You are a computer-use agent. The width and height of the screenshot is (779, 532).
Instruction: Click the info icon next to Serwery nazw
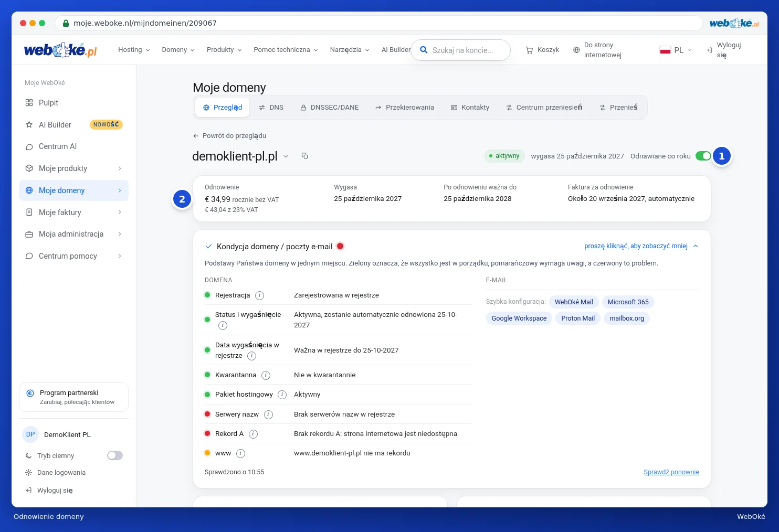click(268, 414)
